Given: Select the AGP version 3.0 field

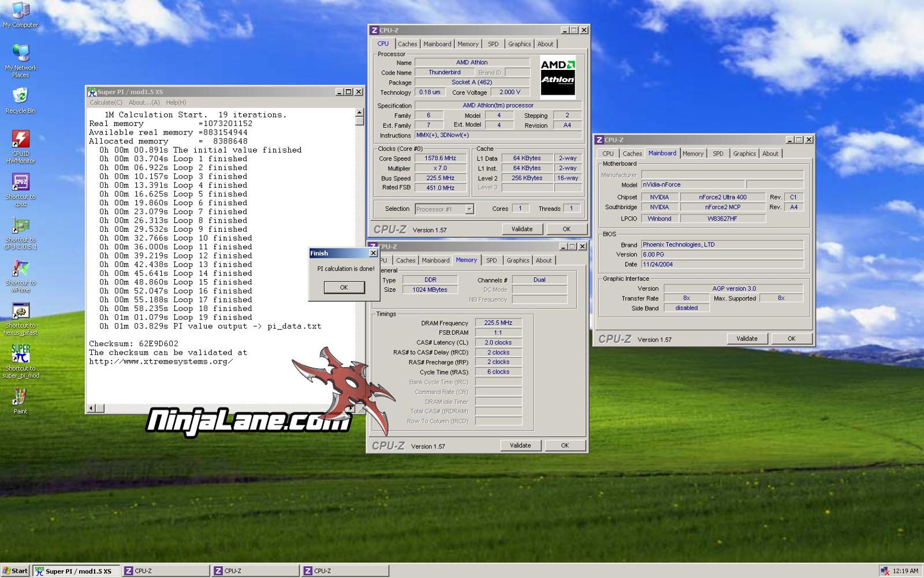Looking at the screenshot, I should coord(733,288).
